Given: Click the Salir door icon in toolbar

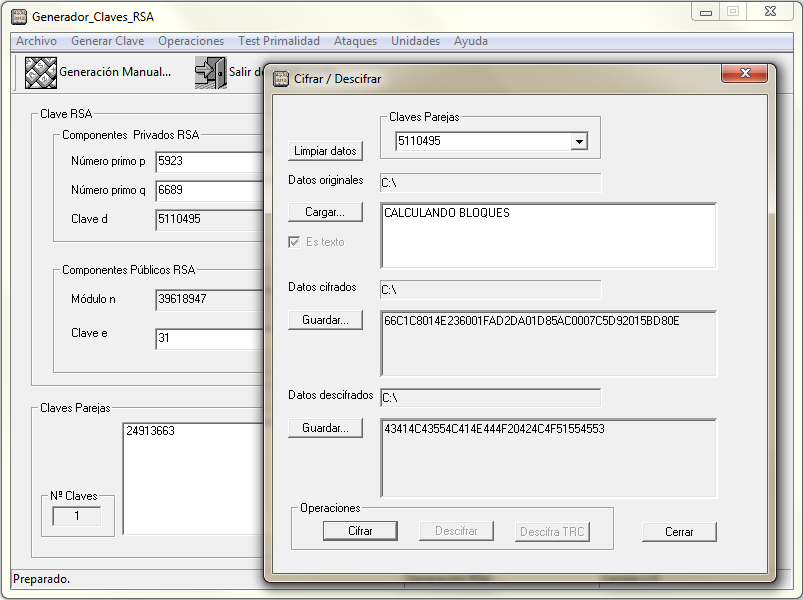Looking at the screenshot, I should tap(210, 72).
